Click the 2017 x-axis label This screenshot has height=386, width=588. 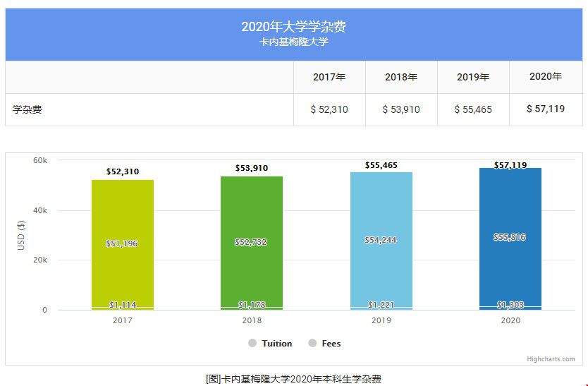[x=123, y=320]
